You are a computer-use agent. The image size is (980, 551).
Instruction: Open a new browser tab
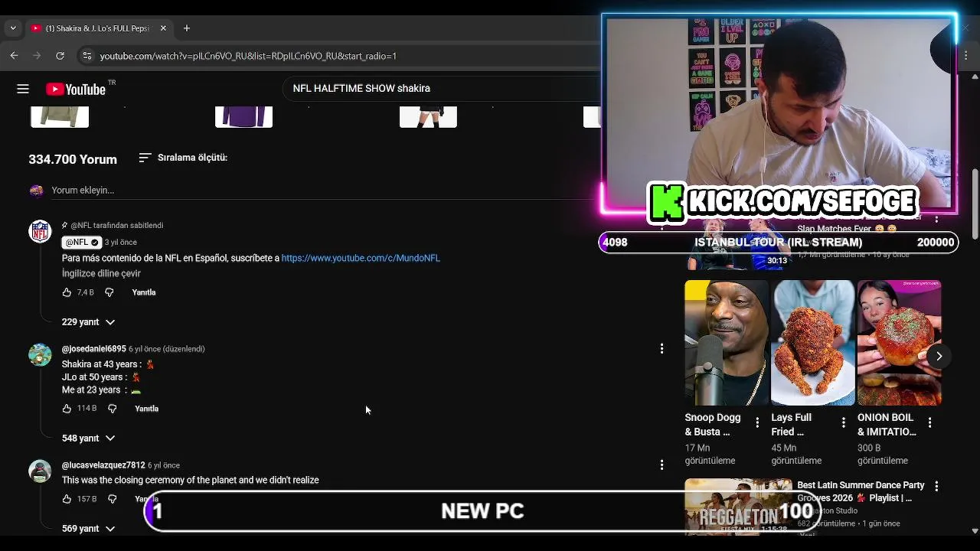click(x=186, y=28)
